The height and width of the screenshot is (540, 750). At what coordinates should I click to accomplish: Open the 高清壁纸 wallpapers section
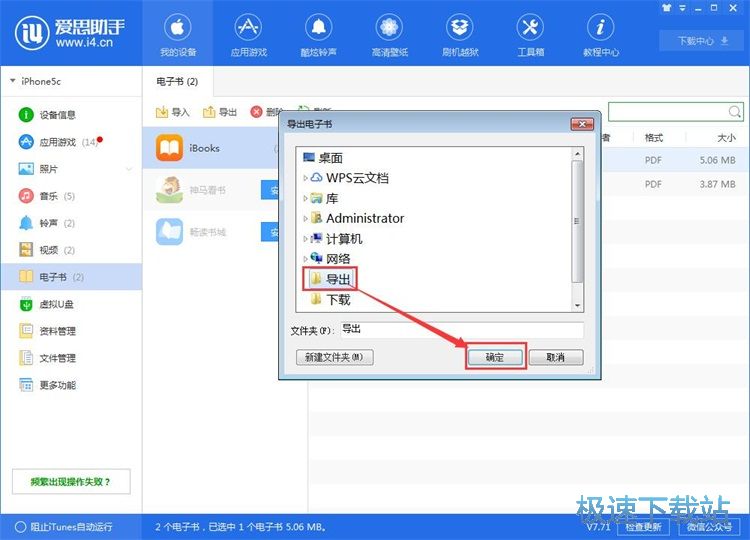[389, 35]
